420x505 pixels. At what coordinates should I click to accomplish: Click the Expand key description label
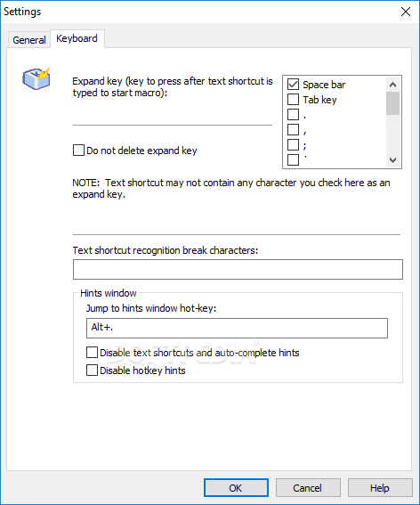pos(173,87)
